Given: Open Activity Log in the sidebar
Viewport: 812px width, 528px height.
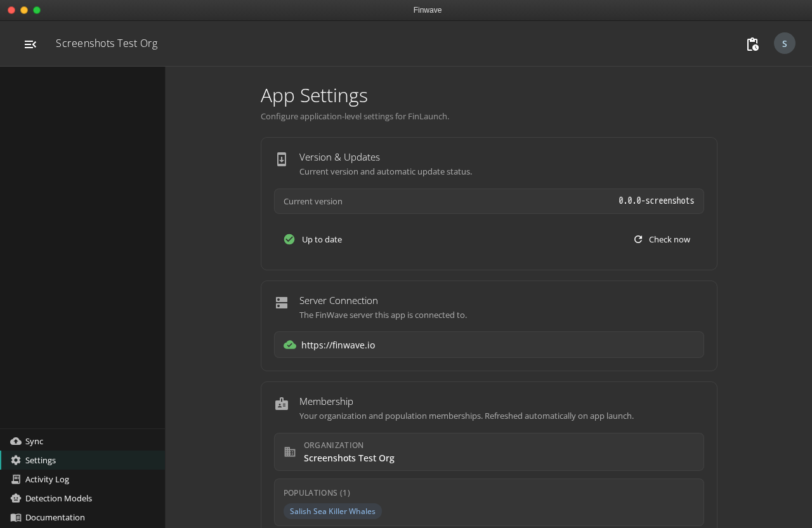Looking at the screenshot, I should 82,479.
